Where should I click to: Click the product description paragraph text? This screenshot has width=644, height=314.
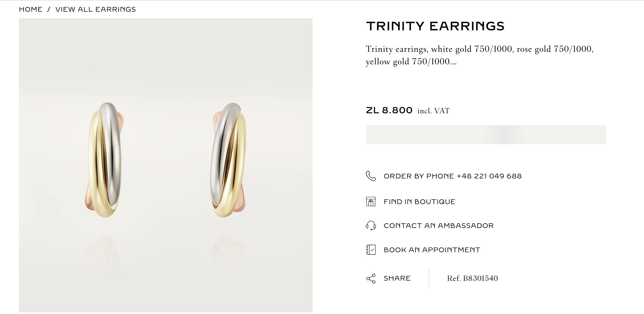coord(480,55)
